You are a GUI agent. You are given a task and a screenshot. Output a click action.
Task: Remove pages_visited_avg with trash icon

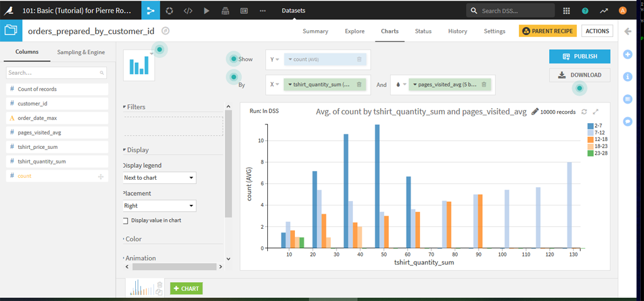pyautogui.click(x=484, y=85)
